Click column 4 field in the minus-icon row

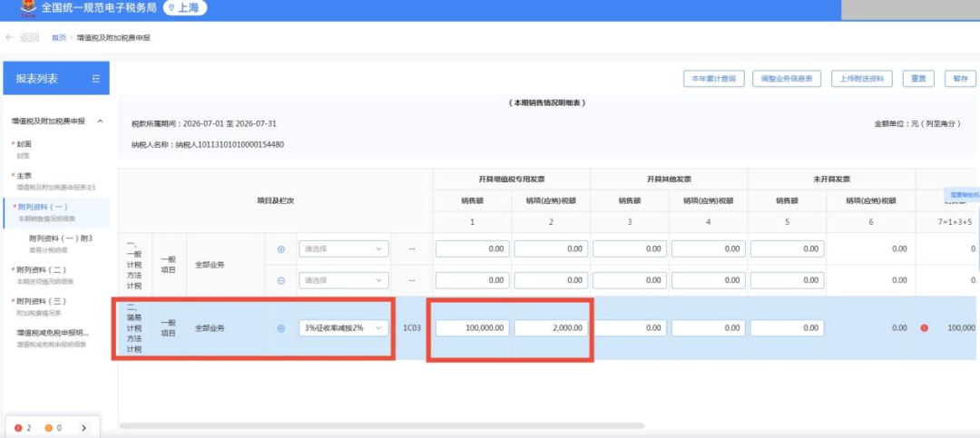(x=708, y=280)
